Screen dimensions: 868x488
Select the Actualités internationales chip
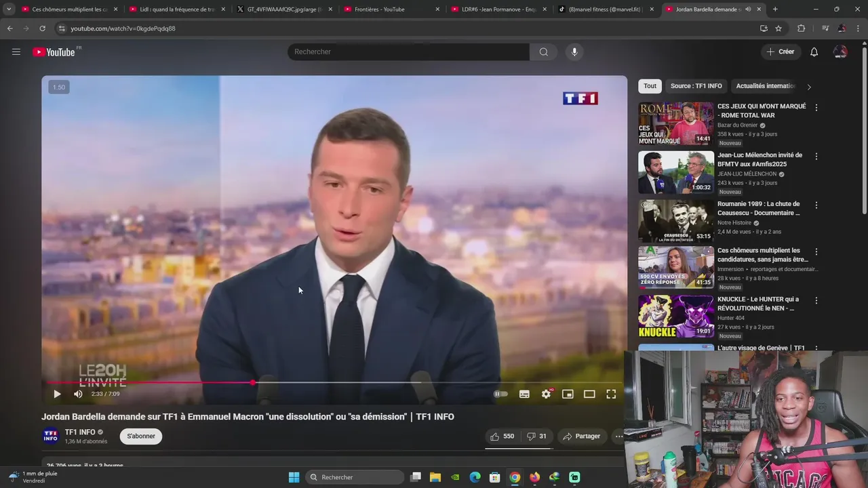tap(766, 86)
